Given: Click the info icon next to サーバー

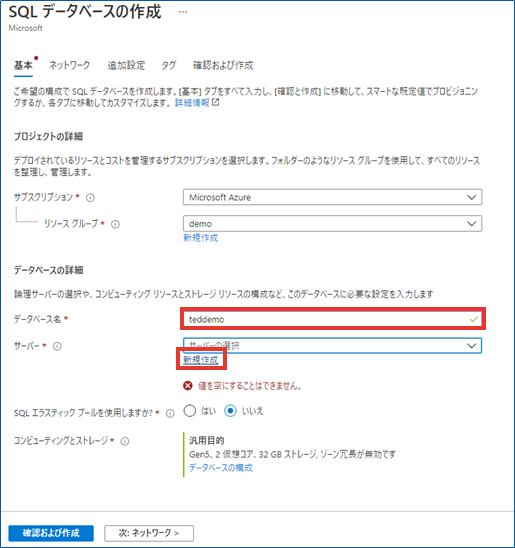Looking at the screenshot, I should click(x=57, y=346).
